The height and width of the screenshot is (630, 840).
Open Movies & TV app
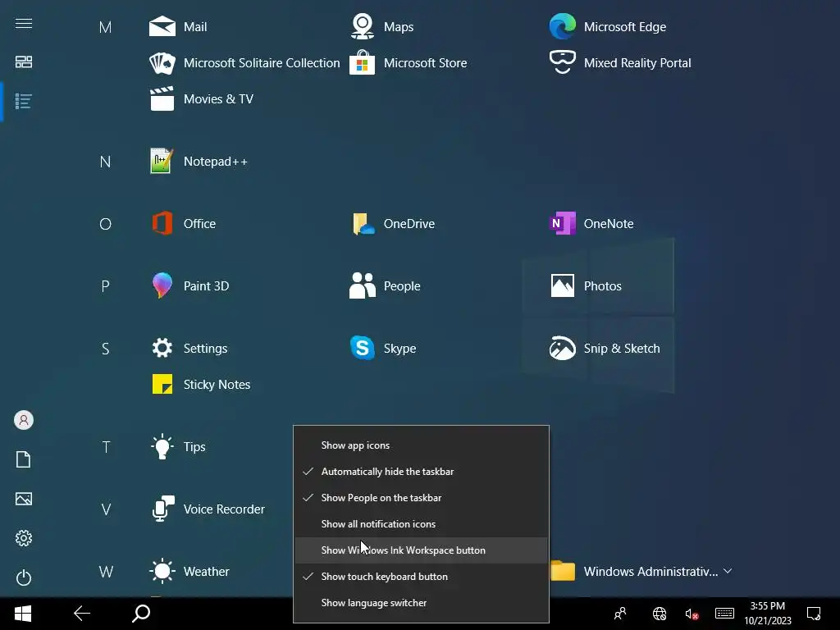coord(202,99)
